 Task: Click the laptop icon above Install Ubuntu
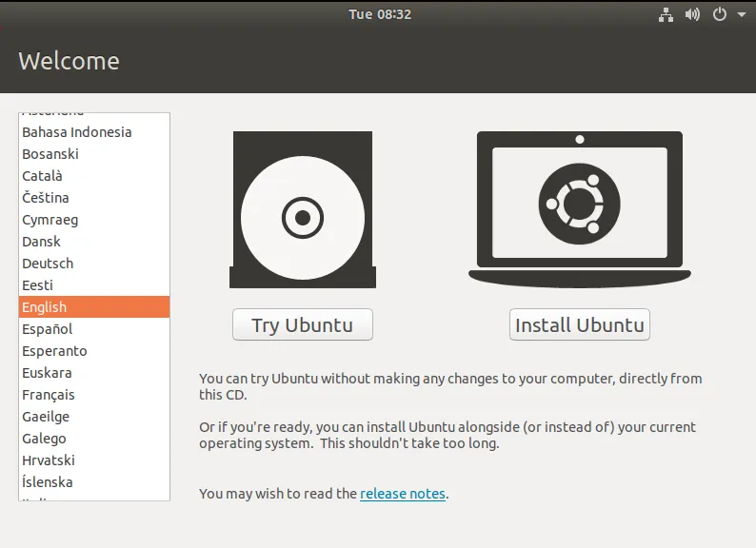coord(580,209)
